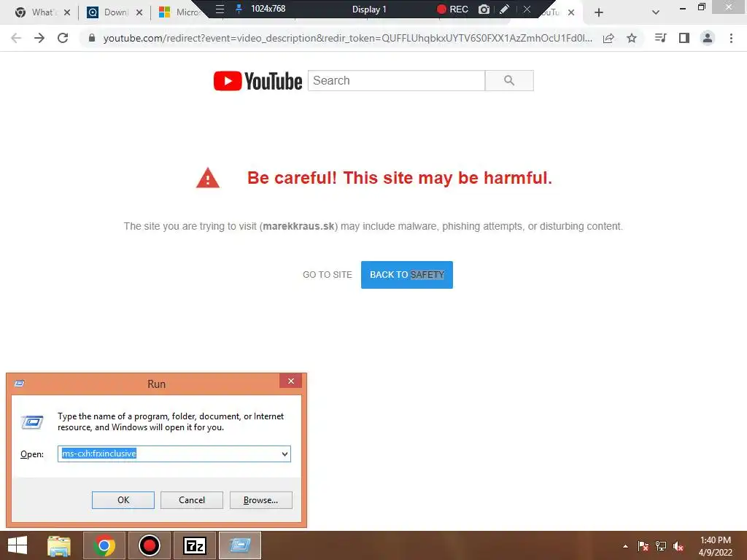Image resolution: width=747 pixels, height=560 pixels.
Task: Click the Display 1 label
Action: pyautogui.click(x=369, y=9)
